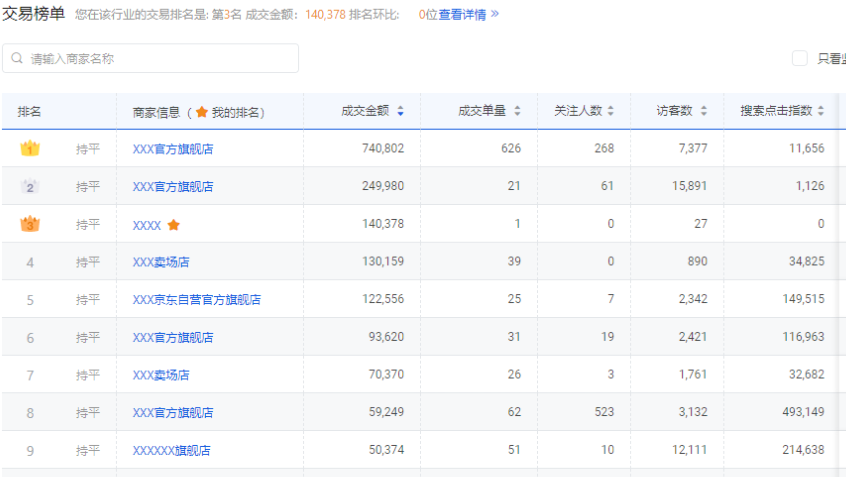Click the double arrow after 查看详情

tap(494, 14)
